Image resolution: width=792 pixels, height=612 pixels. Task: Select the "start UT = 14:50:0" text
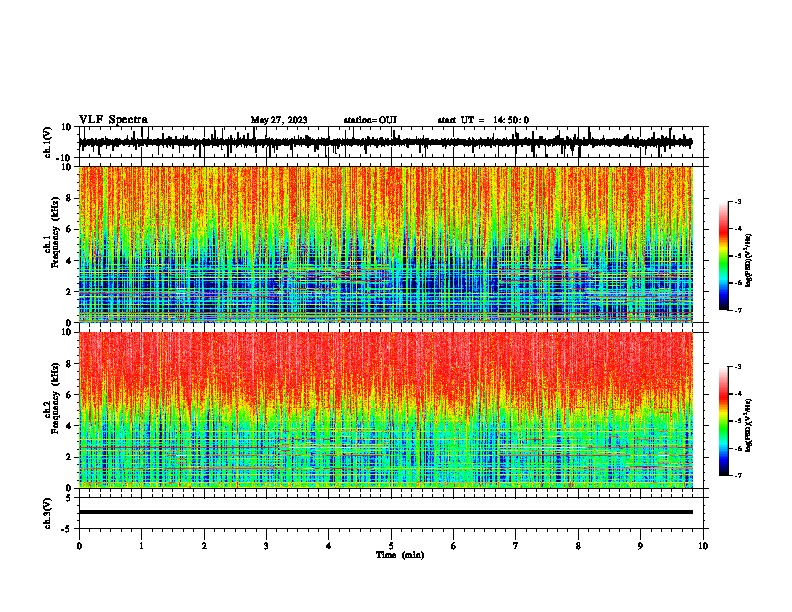click(483, 120)
